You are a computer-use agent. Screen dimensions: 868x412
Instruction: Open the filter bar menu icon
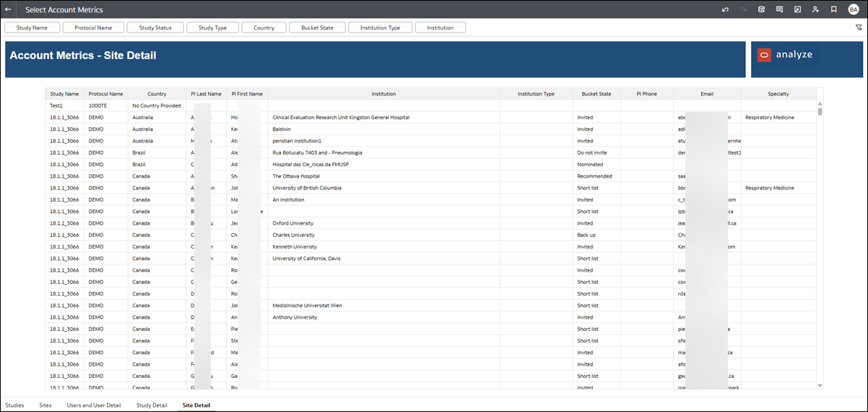[x=859, y=27]
